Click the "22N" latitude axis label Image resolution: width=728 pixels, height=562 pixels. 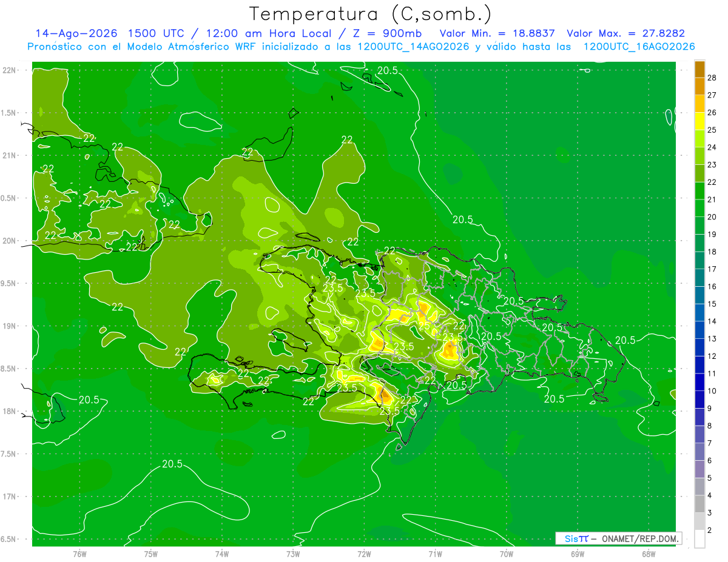(x=9, y=70)
